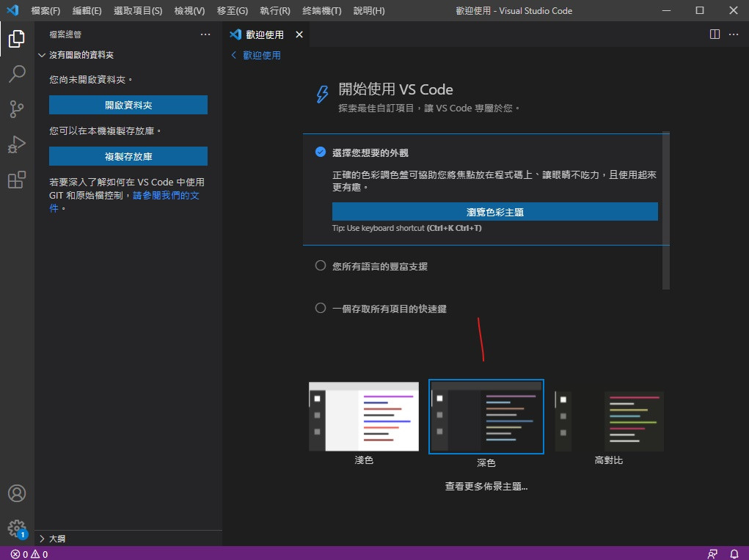Open the Search view icon

coord(17,74)
